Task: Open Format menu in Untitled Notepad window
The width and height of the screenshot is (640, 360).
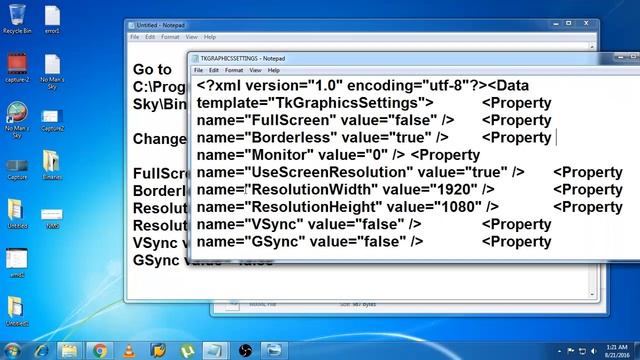Action: 170,37
